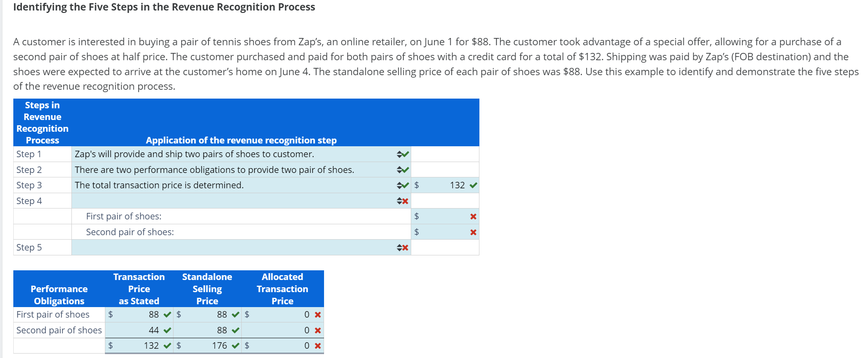Image resolution: width=868 pixels, height=358 pixels.
Task: Open the Step 1 answer dropdown
Action: click(x=234, y=154)
